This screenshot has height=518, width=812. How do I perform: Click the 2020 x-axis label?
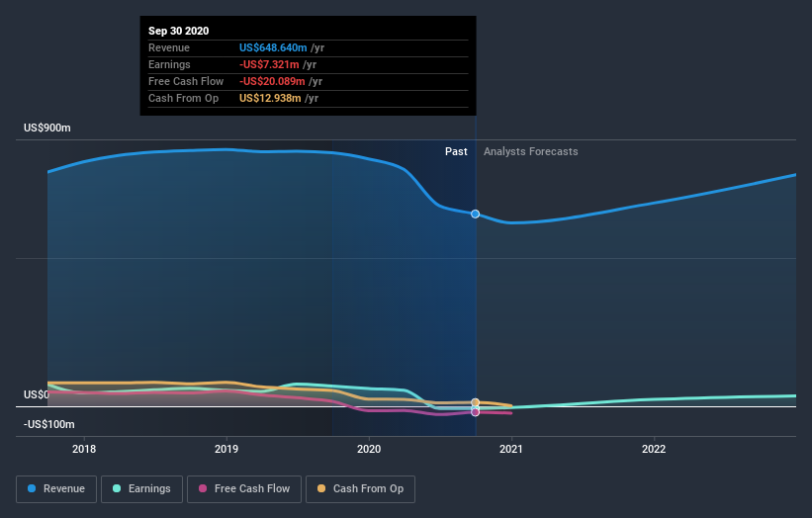point(369,449)
